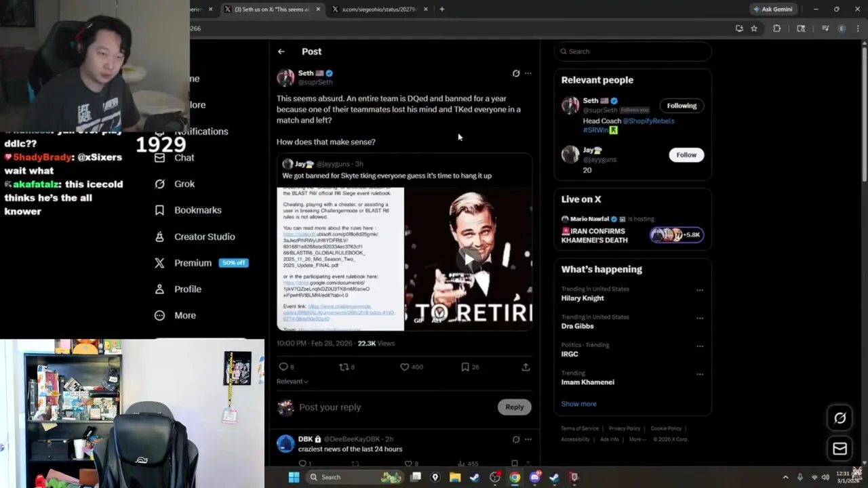Toggle Following button for Seth
The height and width of the screenshot is (488, 868).
tap(682, 106)
